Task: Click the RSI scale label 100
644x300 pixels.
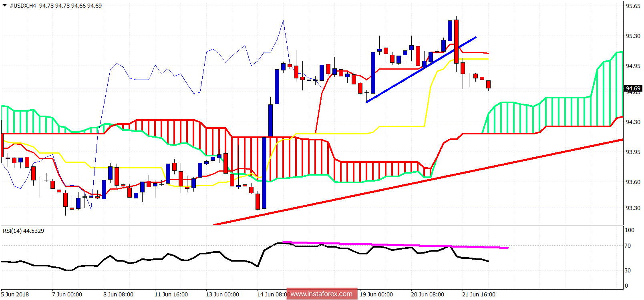Action: click(x=630, y=230)
